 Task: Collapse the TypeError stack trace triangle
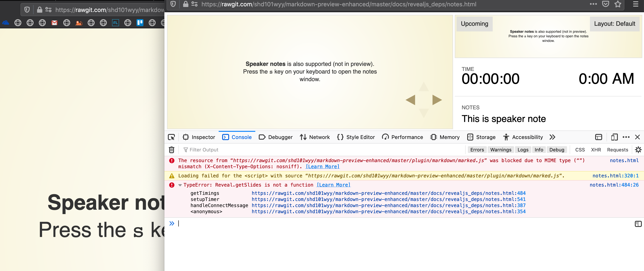click(181, 185)
